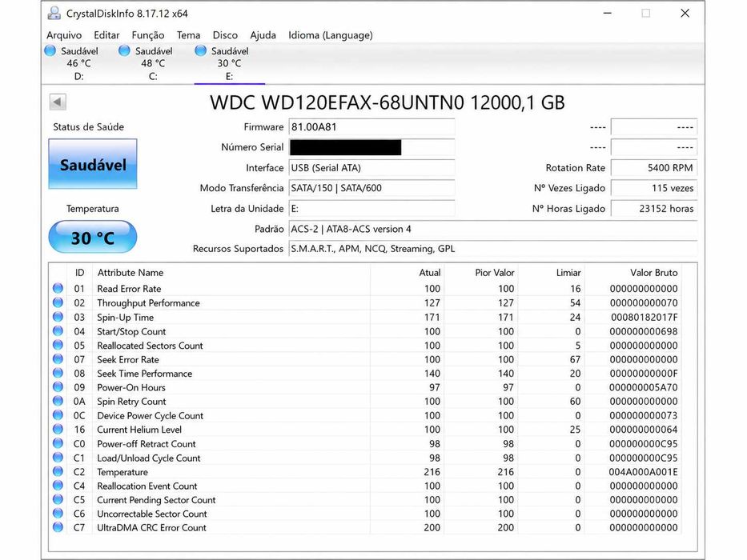Click the Padrão field ACS-2
This screenshot has width=747, height=560.
[493, 229]
